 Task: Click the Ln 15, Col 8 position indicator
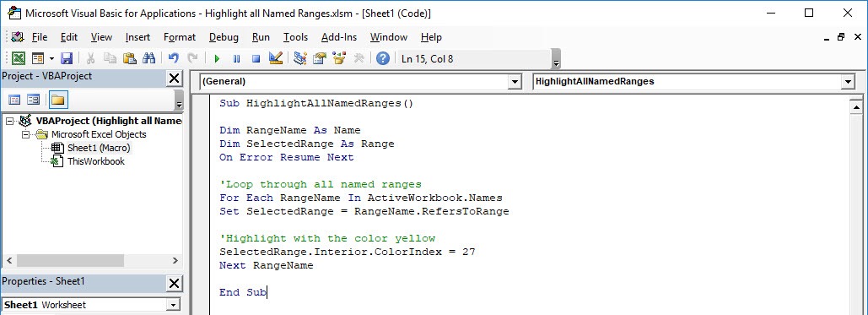[x=427, y=59]
